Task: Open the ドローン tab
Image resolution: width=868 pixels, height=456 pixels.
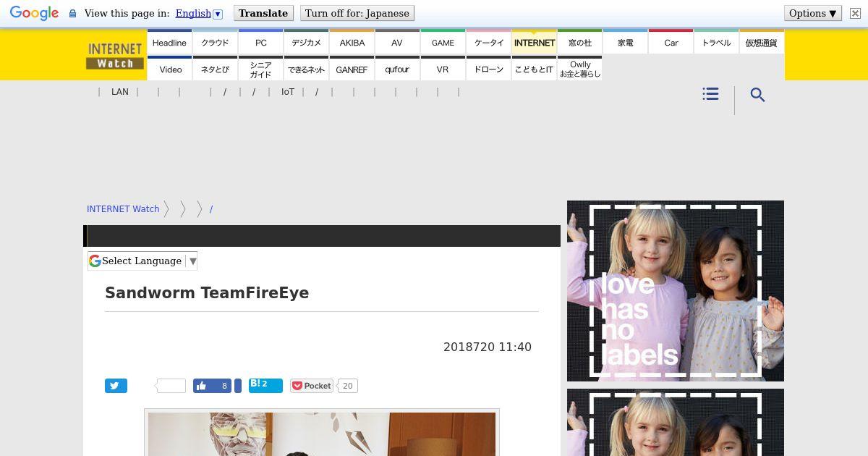Action: pyautogui.click(x=488, y=69)
